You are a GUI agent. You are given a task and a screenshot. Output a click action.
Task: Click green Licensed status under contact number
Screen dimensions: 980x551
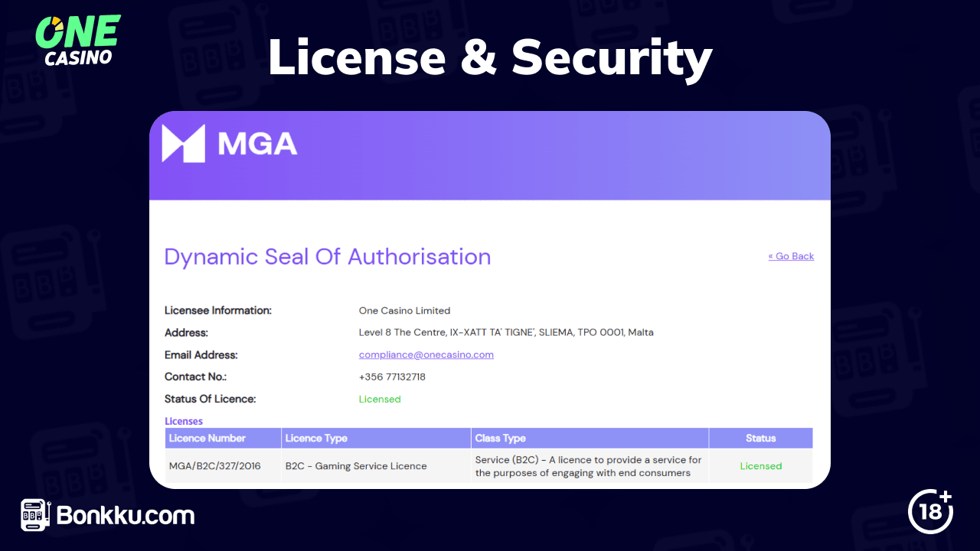(380, 399)
